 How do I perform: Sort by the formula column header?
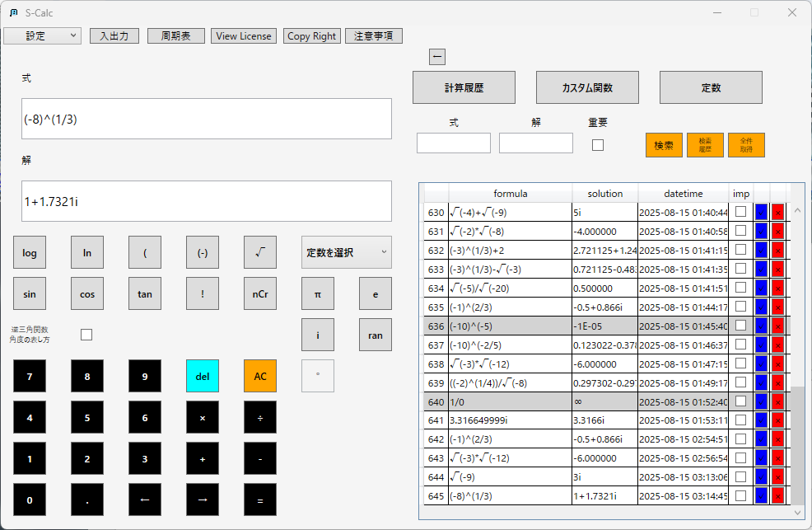(510, 193)
